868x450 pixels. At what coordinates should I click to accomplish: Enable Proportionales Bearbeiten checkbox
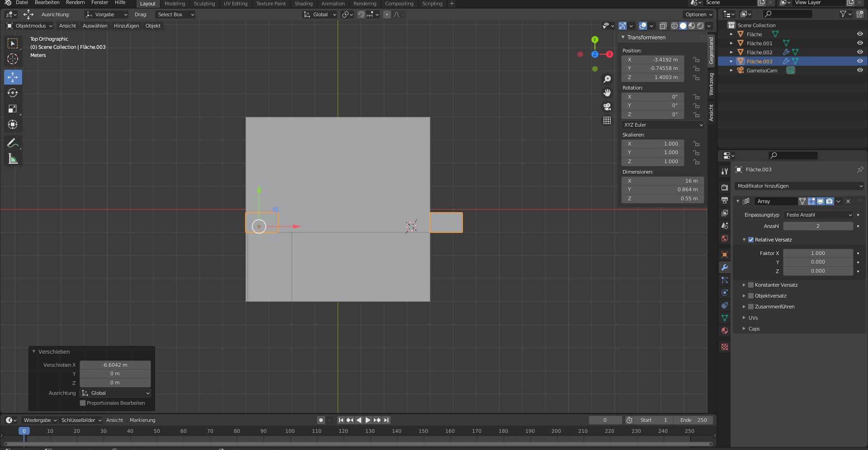83,403
